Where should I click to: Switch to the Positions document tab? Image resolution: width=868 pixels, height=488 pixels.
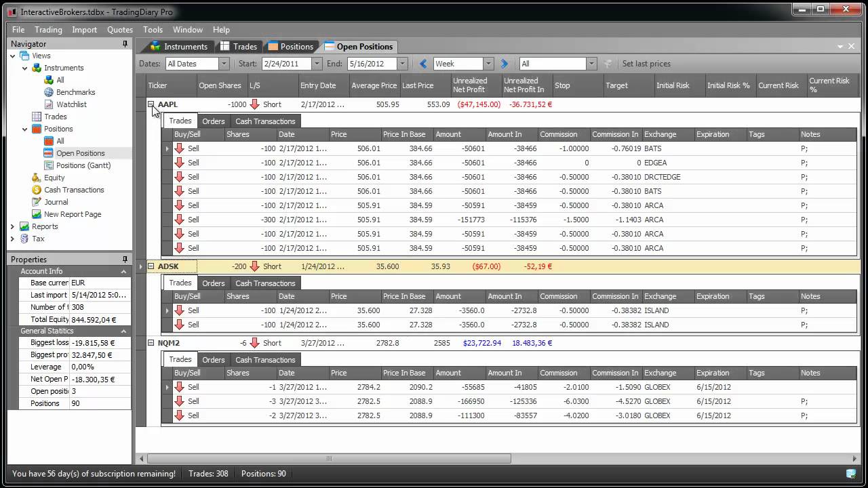click(x=291, y=46)
